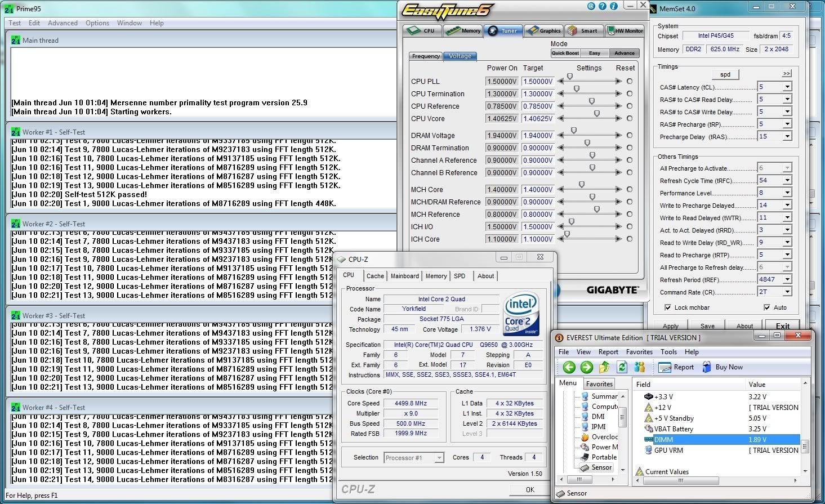Click EVEREST refresh icon

point(622,367)
